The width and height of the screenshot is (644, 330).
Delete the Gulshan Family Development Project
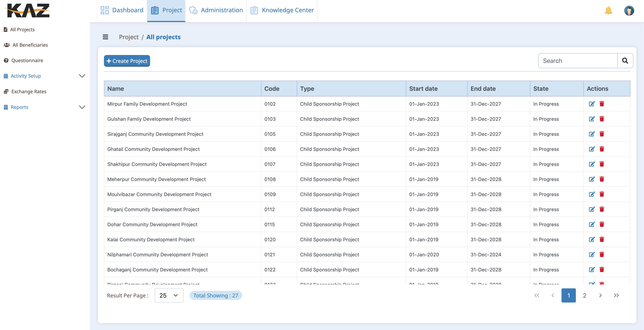tap(602, 119)
